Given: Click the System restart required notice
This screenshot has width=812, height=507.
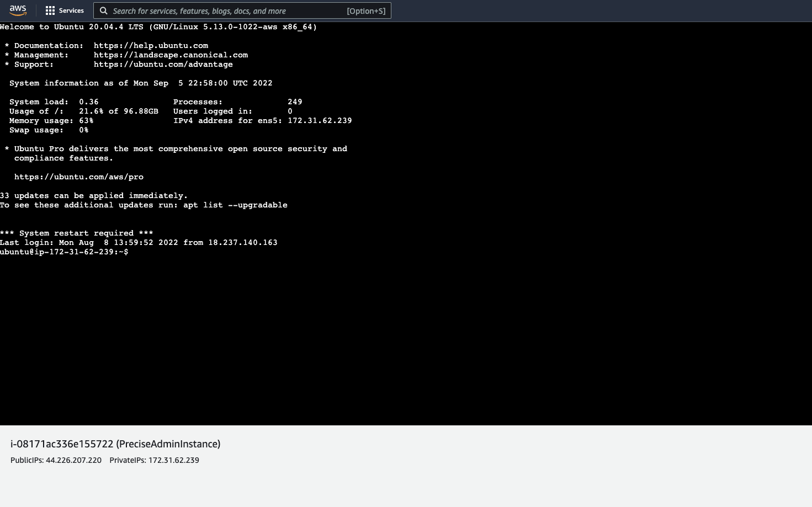Looking at the screenshot, I should (x=77, y=233).
